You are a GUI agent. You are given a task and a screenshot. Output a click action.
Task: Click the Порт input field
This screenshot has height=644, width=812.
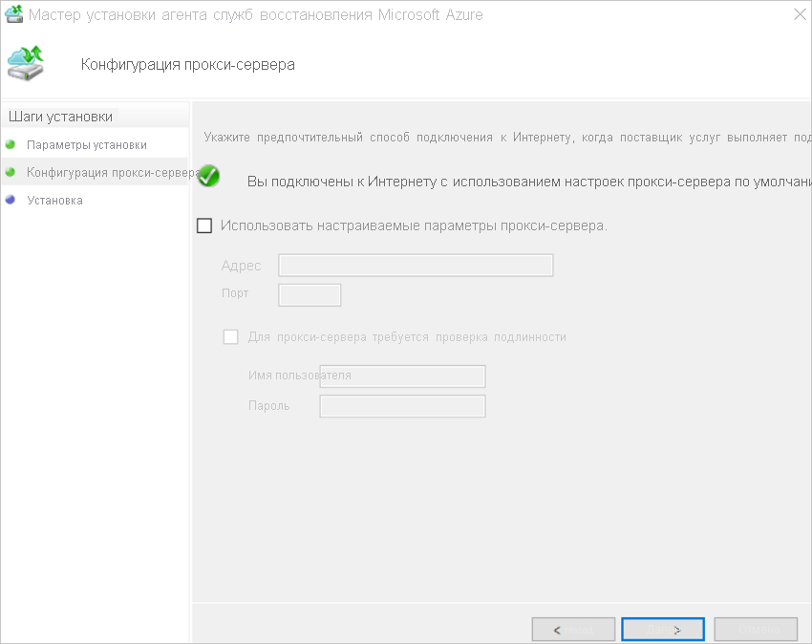310,295
